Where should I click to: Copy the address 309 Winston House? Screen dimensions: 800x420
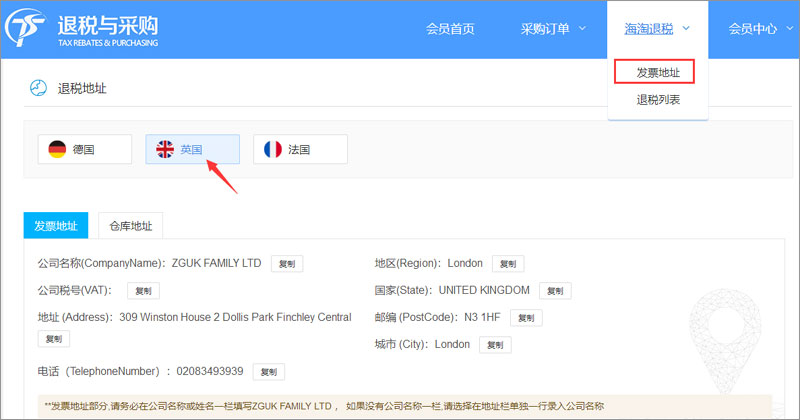pos(53,340)
